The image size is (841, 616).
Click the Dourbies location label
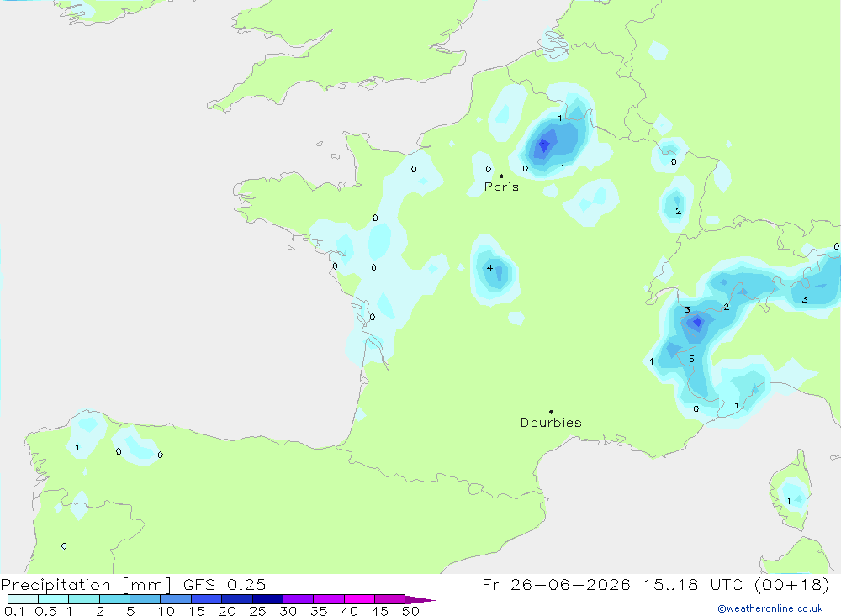point(551,423)
